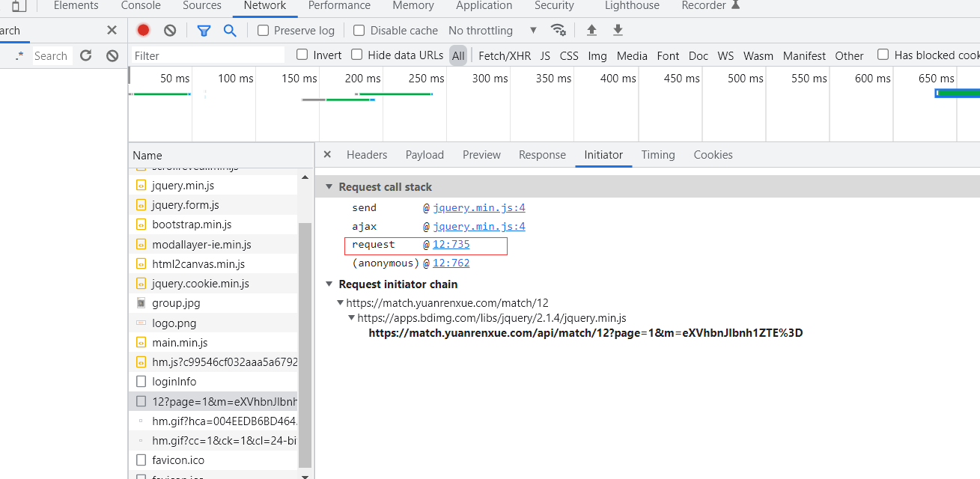
Task: Click the file icon beside favicon.ico
Action: 141,460
